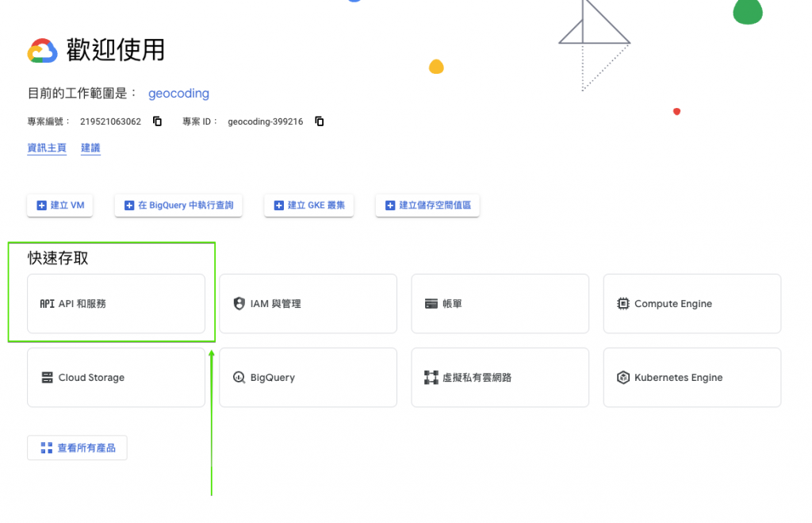Screen dimensions: 812x523
Task: Click the 查看所有產品 button
Action: click(x=77, y=448)
